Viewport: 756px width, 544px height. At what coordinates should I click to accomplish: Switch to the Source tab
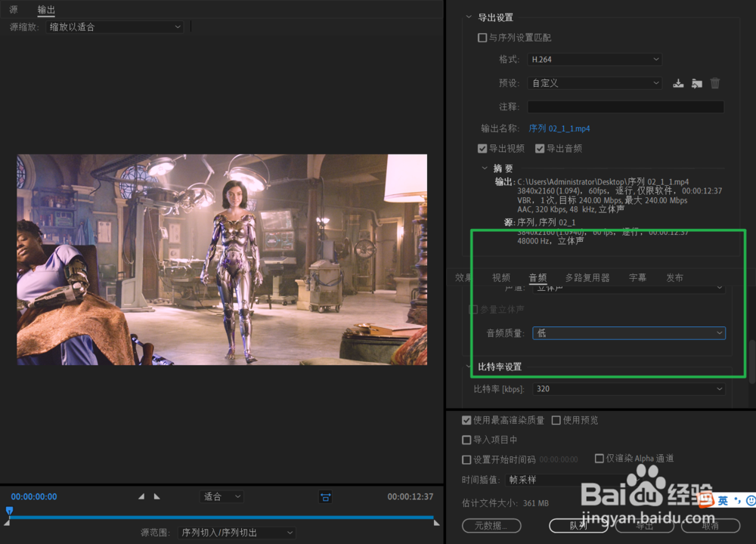pyautogui.click(x=14, y=9)
